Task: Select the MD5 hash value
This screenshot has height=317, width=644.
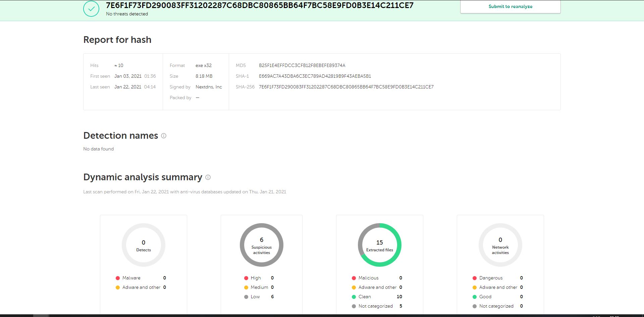Action: [302, 65]
